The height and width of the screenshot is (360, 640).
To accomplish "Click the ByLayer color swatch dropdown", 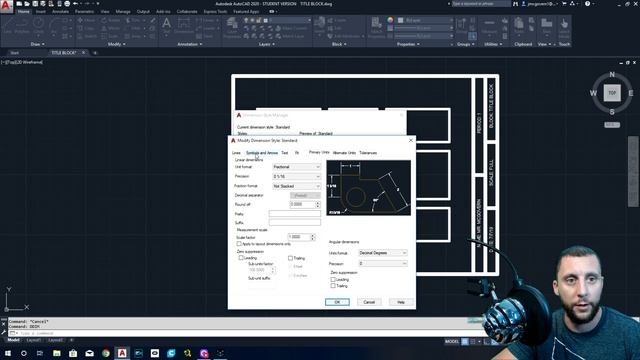I will 424,20.
